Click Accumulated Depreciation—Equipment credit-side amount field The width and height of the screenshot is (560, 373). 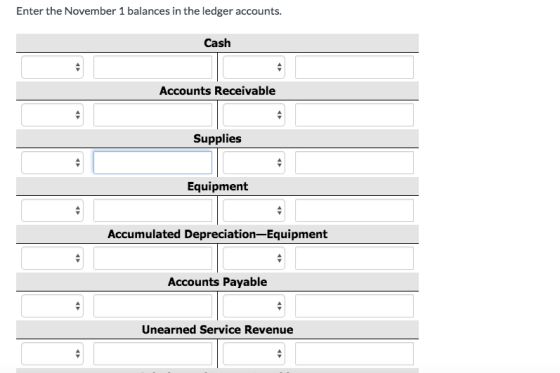(354, 258)
